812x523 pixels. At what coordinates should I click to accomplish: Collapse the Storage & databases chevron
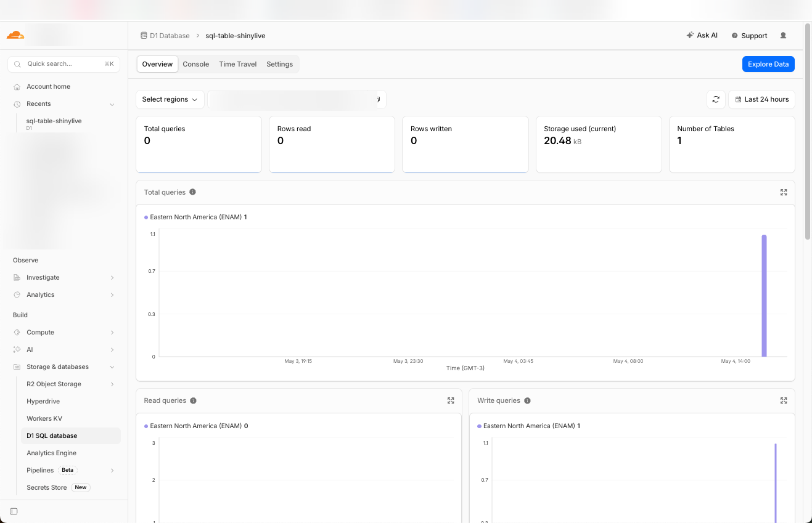point(112,367)
